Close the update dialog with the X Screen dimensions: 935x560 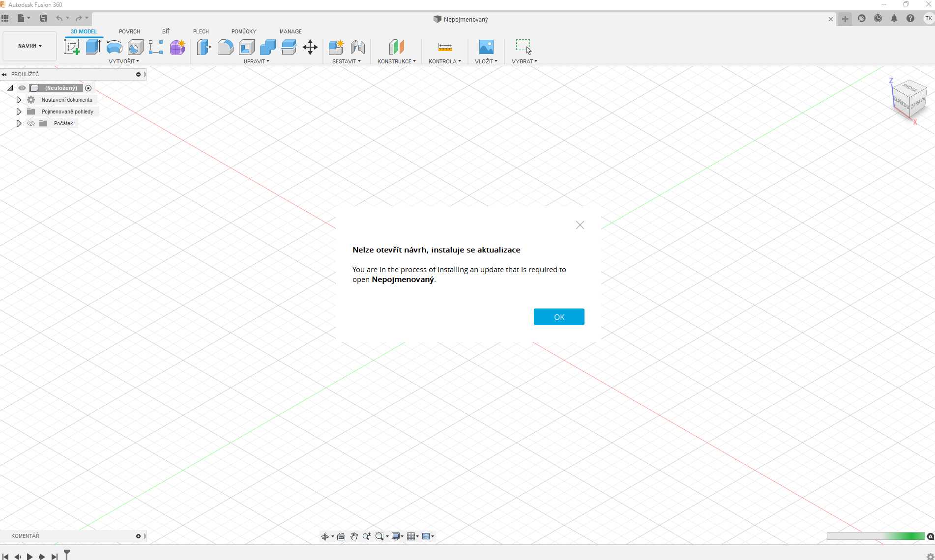tap(580, 225)
